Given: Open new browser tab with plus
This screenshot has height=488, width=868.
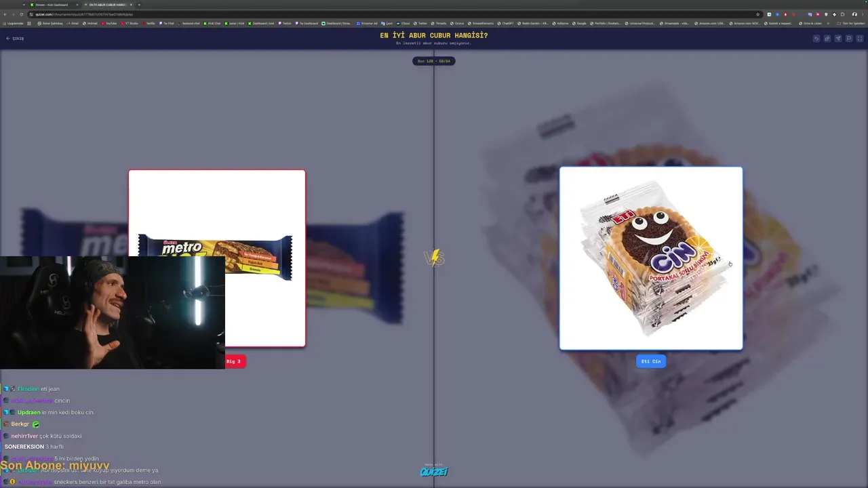Looking at the screenshot, I should (x=139, y=5).
